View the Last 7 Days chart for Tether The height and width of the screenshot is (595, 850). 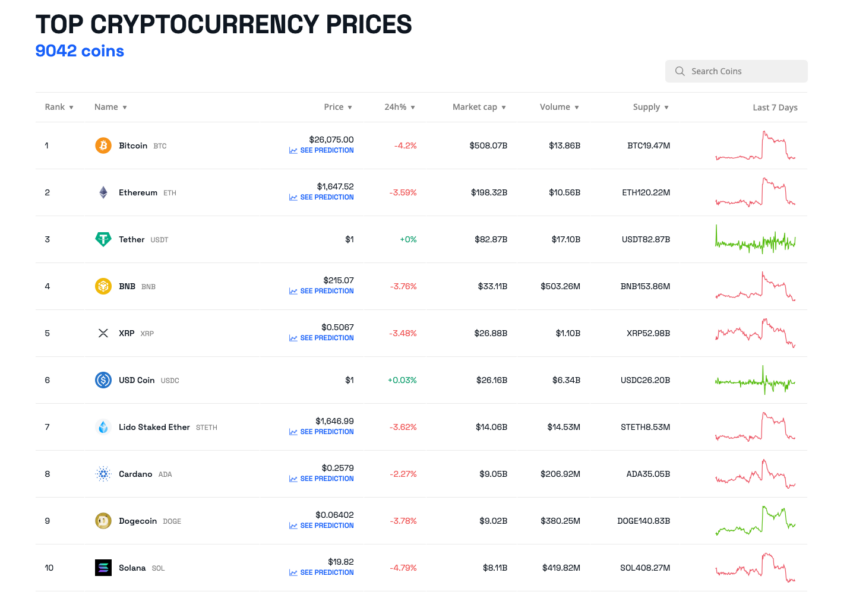[x=756, y=240]
